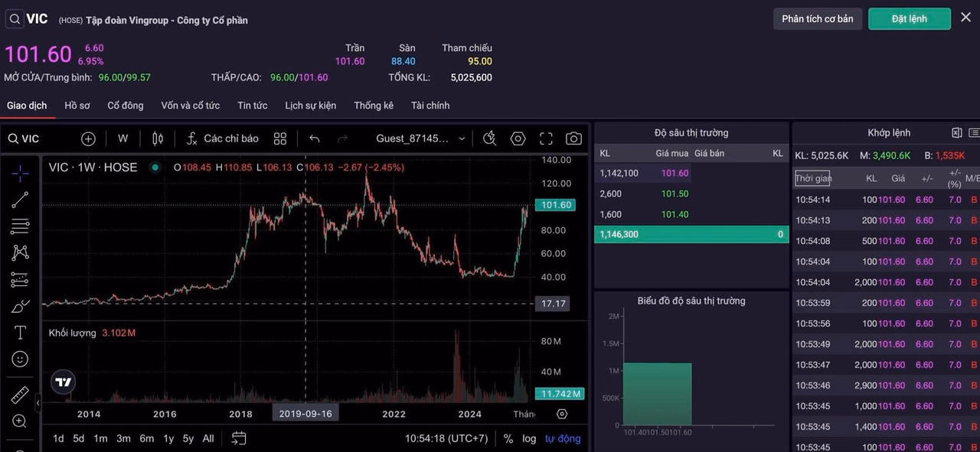Open the candlestick chart type menu
The image size is (980, 452).
click(x=158, y=138)
